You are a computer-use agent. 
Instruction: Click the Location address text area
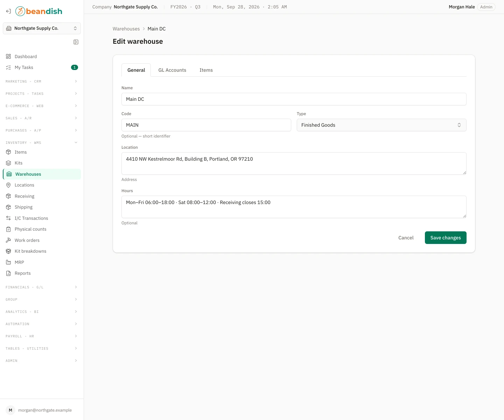pos(294,163)
